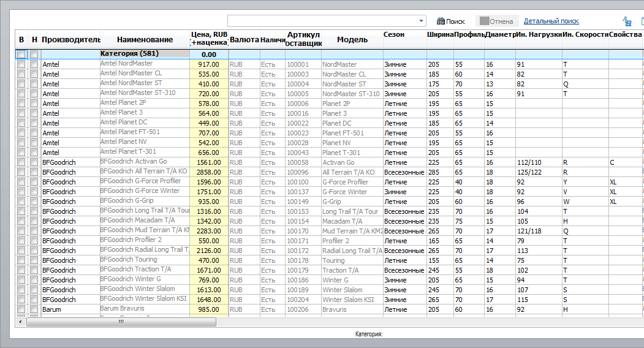This screenshot has width=644, height=348.
Task: Expand the search combo box dropdown arrow
Action: point(421,21)
